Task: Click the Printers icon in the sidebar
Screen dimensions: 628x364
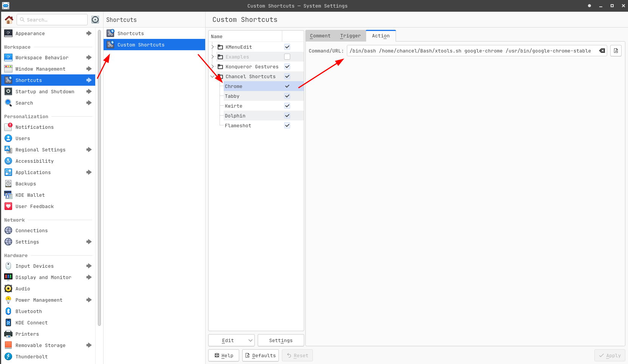Action: pos(8,334)
